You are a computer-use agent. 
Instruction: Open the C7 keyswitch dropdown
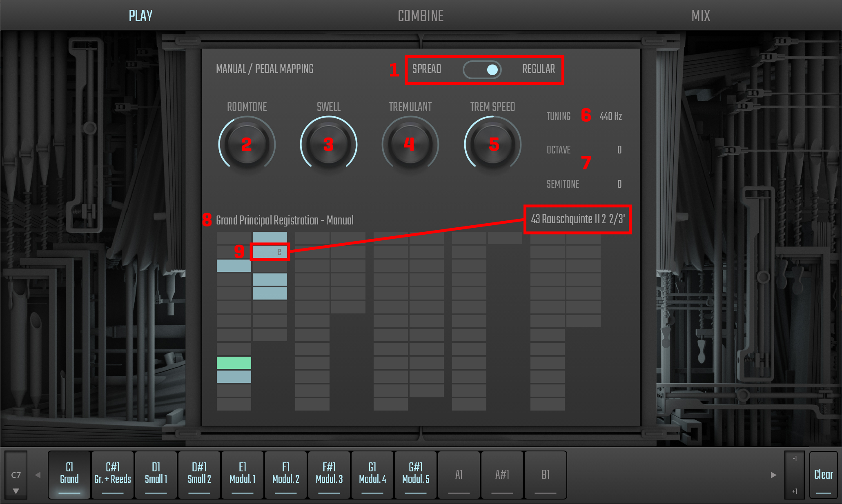[x=16, y=475]
